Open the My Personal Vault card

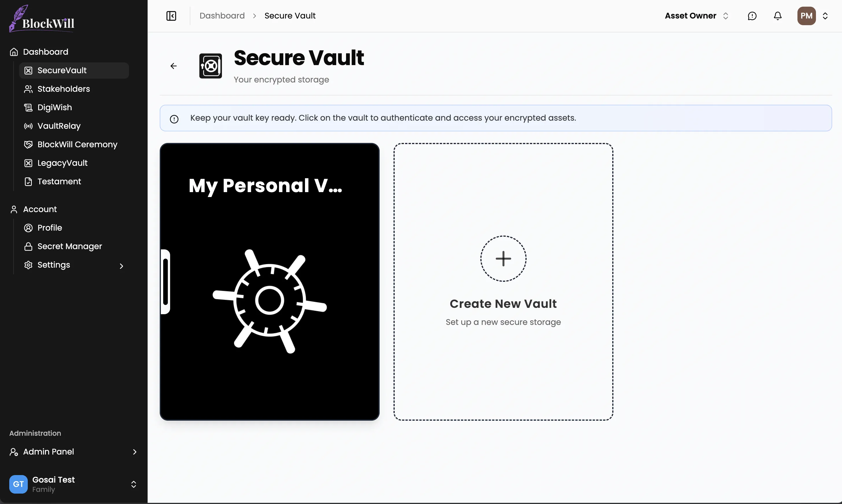pos(269,282)
